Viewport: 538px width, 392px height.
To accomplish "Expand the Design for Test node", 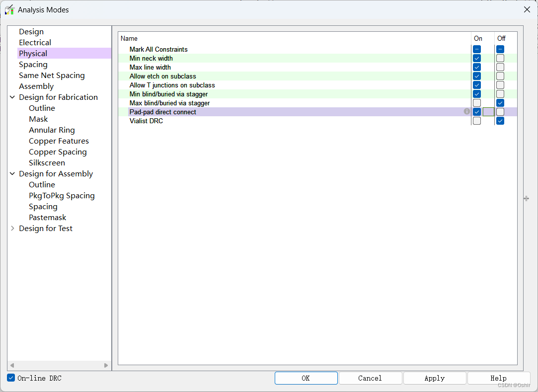I will click(x=12, y=229).
